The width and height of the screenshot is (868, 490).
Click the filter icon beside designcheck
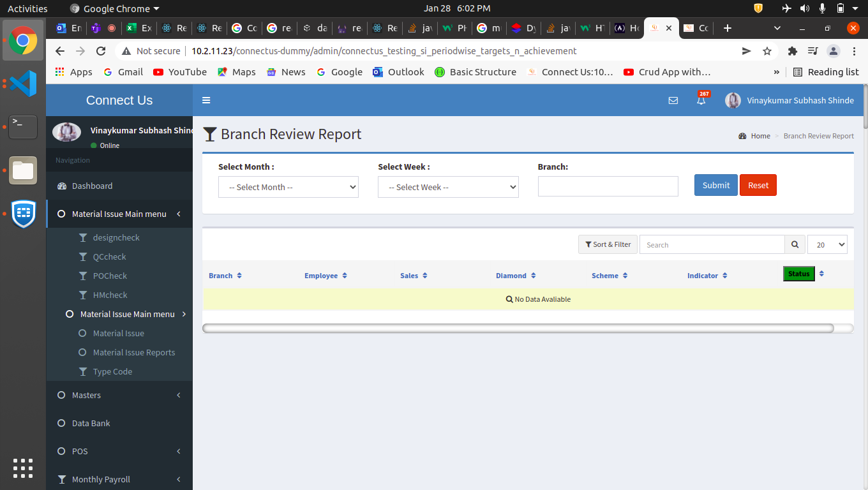point(82,237)
